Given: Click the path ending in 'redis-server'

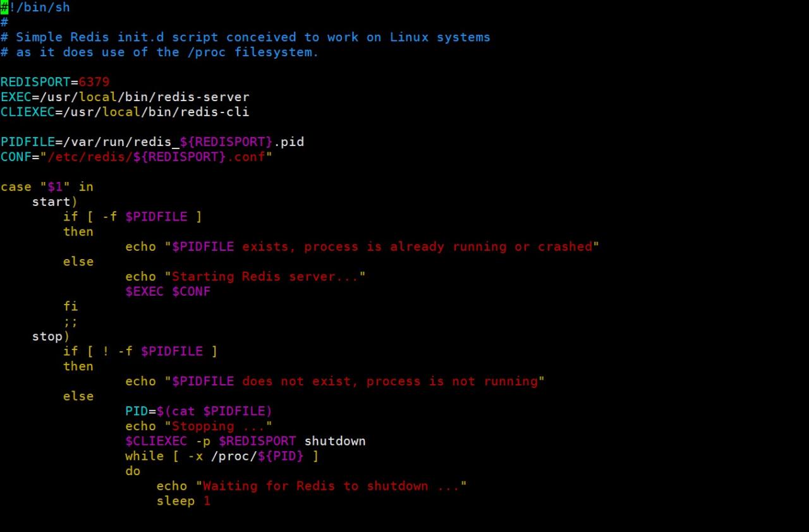Looking at the screenshot, I should tap(145, 97).
